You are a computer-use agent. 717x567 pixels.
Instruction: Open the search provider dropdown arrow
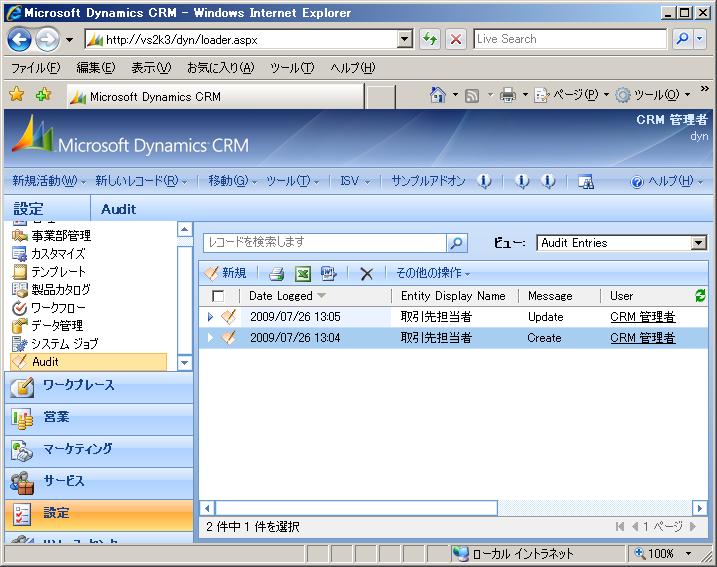click(x=700, y=39)
